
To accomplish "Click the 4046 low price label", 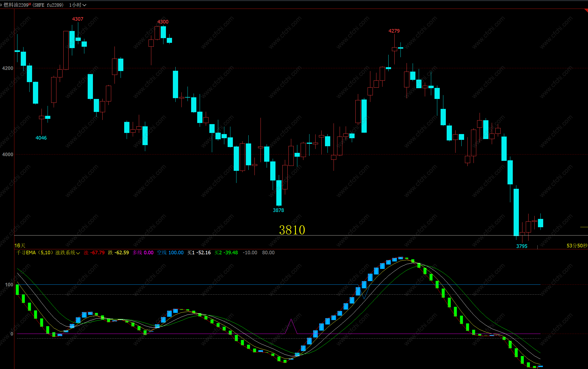I will [41, 138].
